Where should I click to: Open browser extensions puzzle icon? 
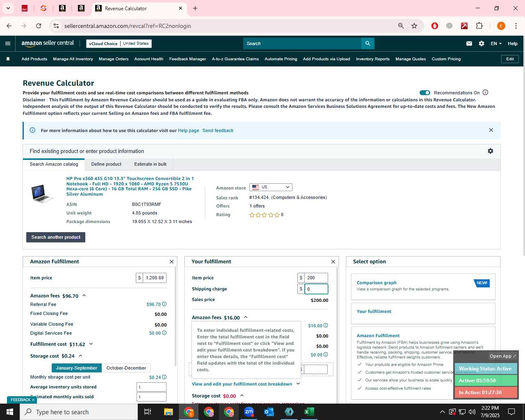[479, 26]
